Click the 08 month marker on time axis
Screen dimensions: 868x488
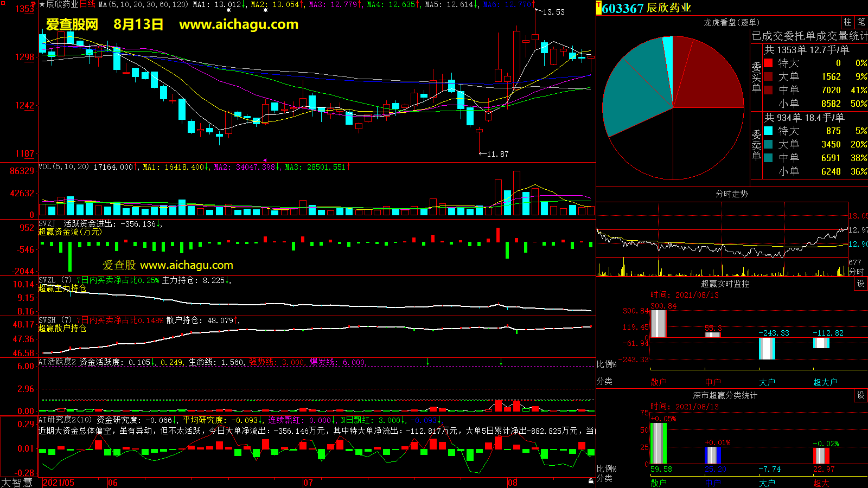pyautogui.click(x=513, y=482)
